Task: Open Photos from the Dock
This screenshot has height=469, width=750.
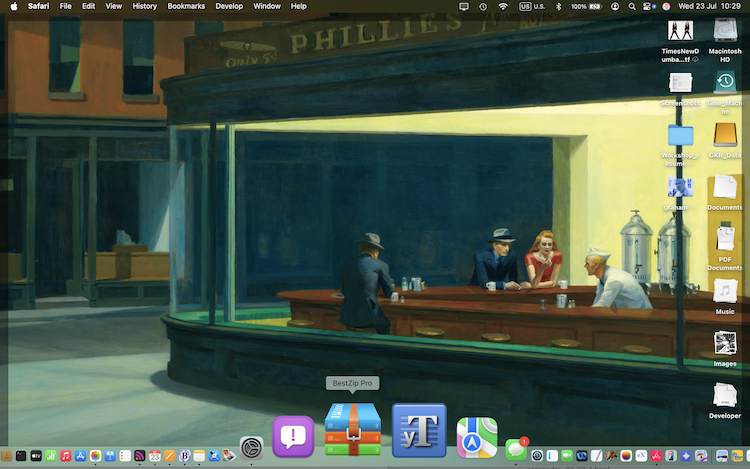Action: 95,456
